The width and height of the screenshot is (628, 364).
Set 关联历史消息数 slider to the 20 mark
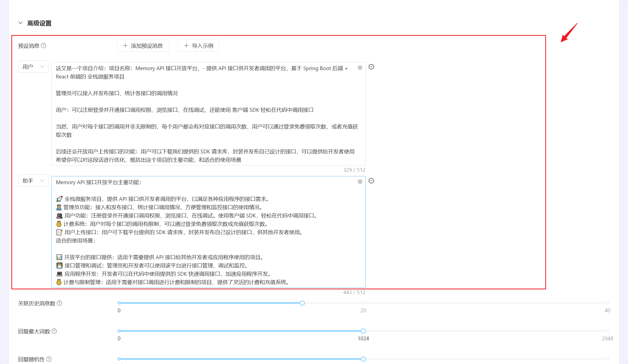pyautogui.click(x=363, y=303)
